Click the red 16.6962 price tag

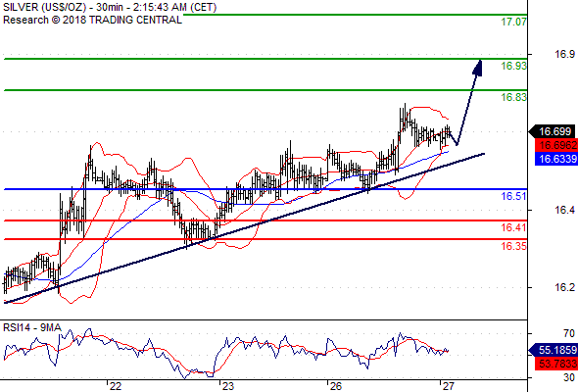[x=556, y=145]
